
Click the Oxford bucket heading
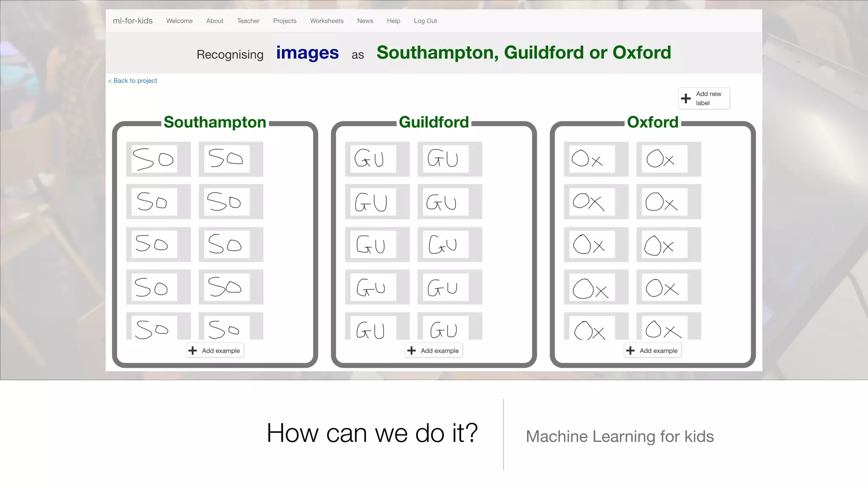(653, 122)
